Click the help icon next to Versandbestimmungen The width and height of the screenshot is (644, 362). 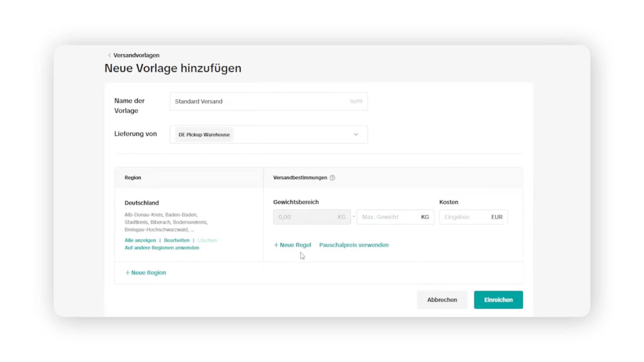tap(332, 178)
